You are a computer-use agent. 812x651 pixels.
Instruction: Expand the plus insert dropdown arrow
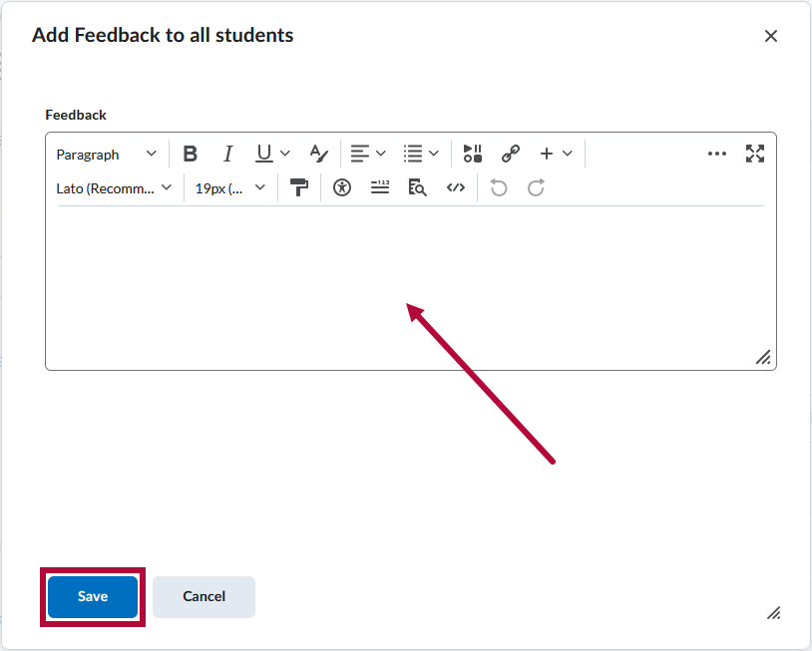pyautogui.click(x=568, y=154)
